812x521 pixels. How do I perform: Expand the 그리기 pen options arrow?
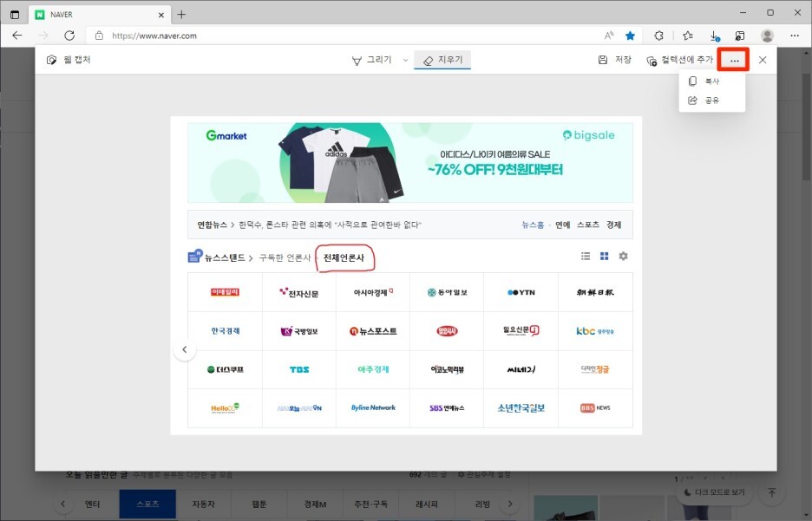[x=405, y=60]
